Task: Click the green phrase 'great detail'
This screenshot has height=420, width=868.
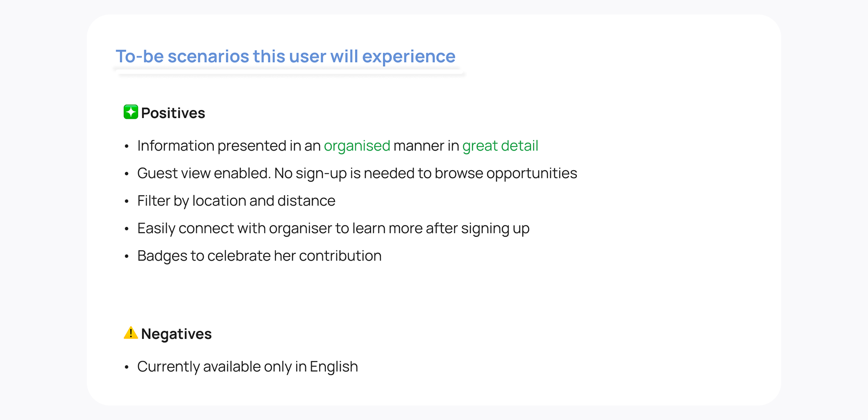Action: (500, 146)
